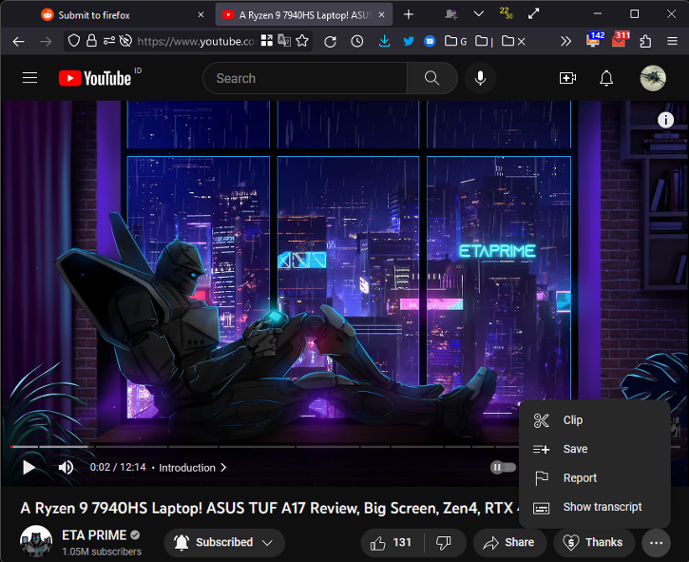Reload the current page
Image resolution: width=689 pixels, height=562 pixels.
330,42
